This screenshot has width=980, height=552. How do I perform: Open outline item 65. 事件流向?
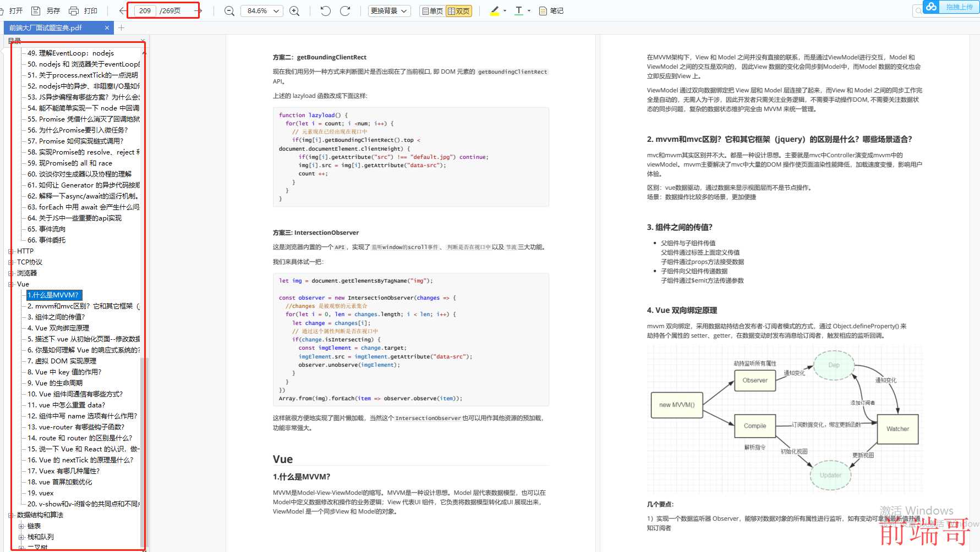click(x=47, y=229)
